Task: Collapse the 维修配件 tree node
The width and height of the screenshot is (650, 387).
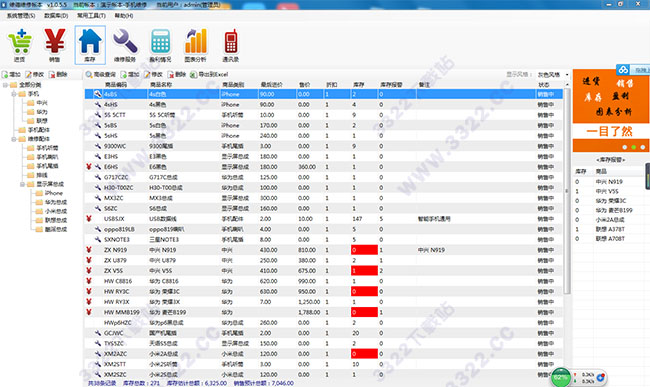Action: [x=14, y=139]
